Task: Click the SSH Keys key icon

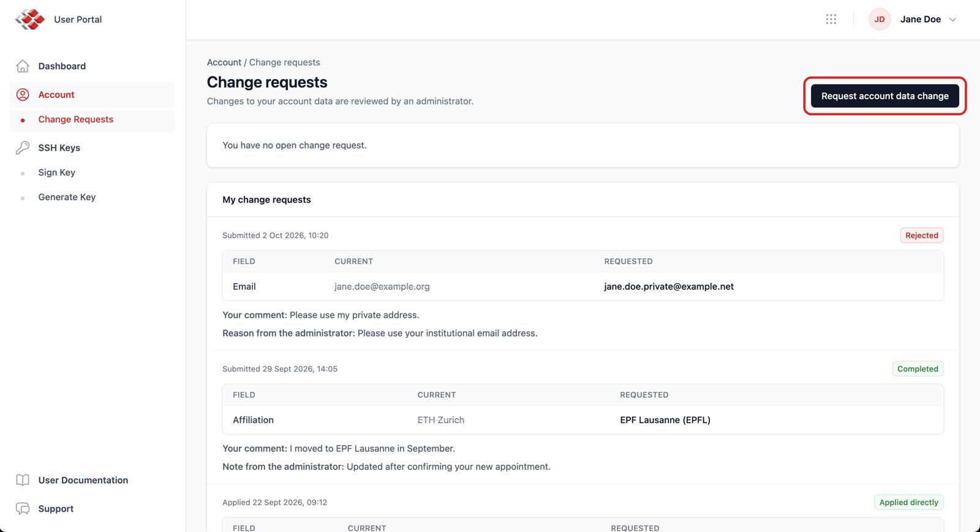Action: [x=23, y=148]
